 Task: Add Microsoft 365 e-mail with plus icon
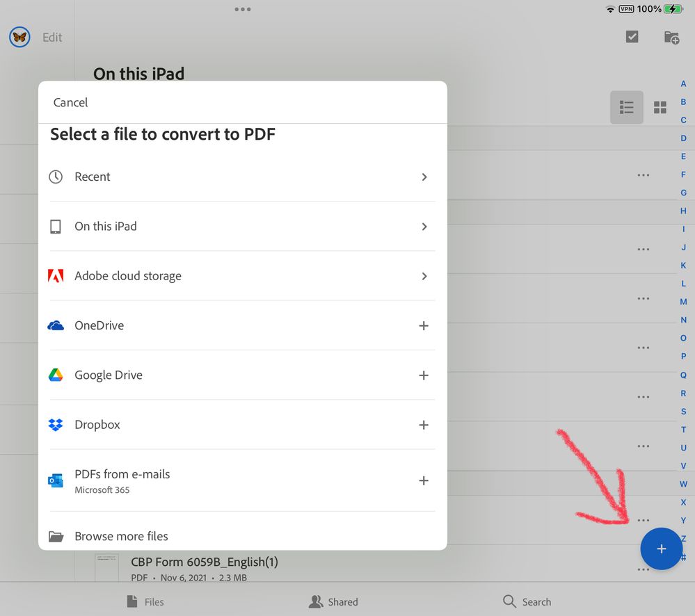point(424,480)
